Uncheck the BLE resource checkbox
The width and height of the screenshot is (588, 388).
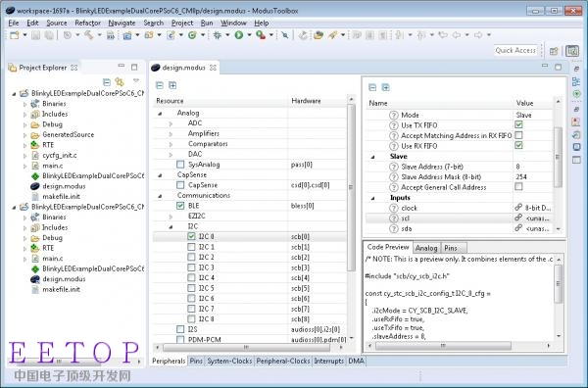pyautogui.click(x=180, y=206)
